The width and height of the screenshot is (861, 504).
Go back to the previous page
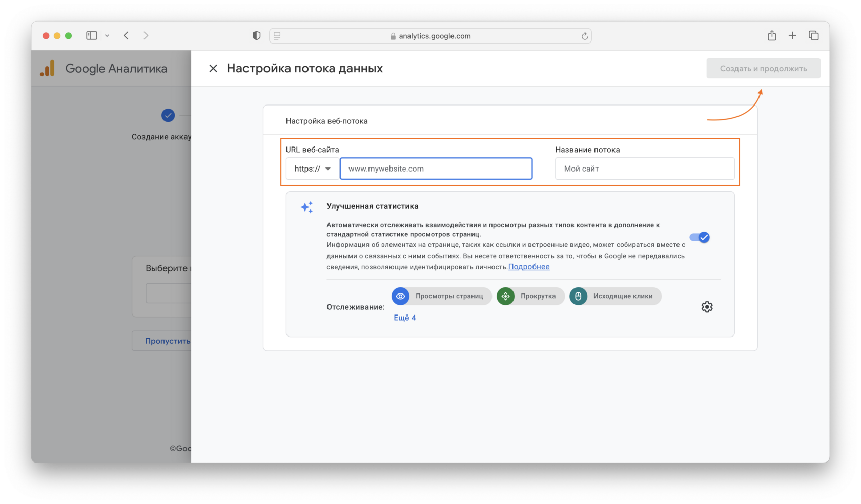coord(126,35)
